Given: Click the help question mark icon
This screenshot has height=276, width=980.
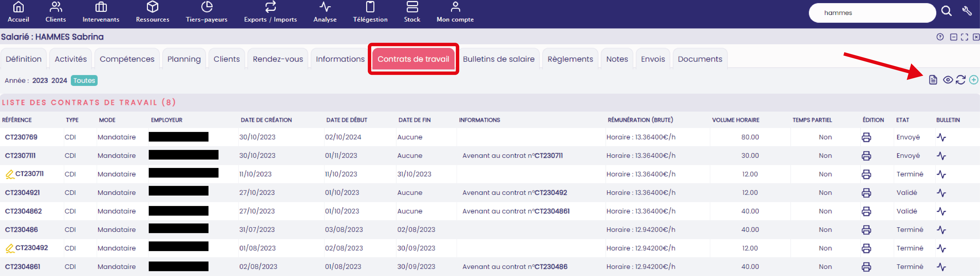Looking at the screenshot, I should tap(940, 37).
